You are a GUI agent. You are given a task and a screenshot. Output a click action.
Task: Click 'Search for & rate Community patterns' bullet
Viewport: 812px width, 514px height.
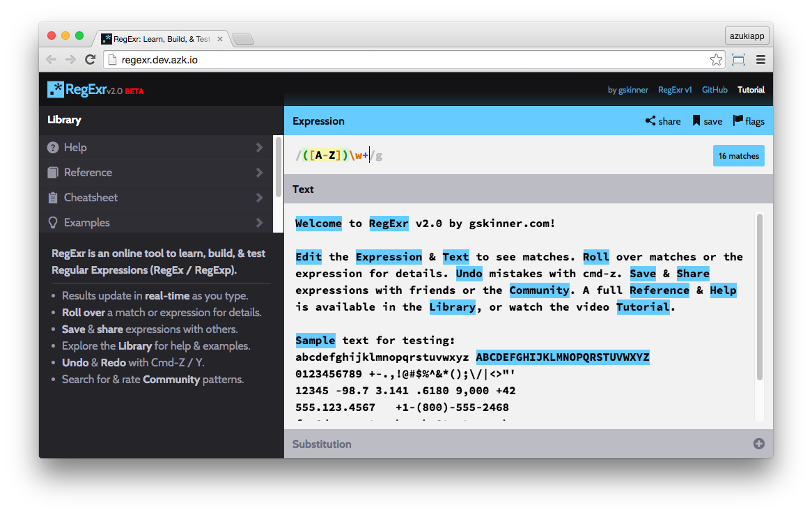[x=153, y=380]
